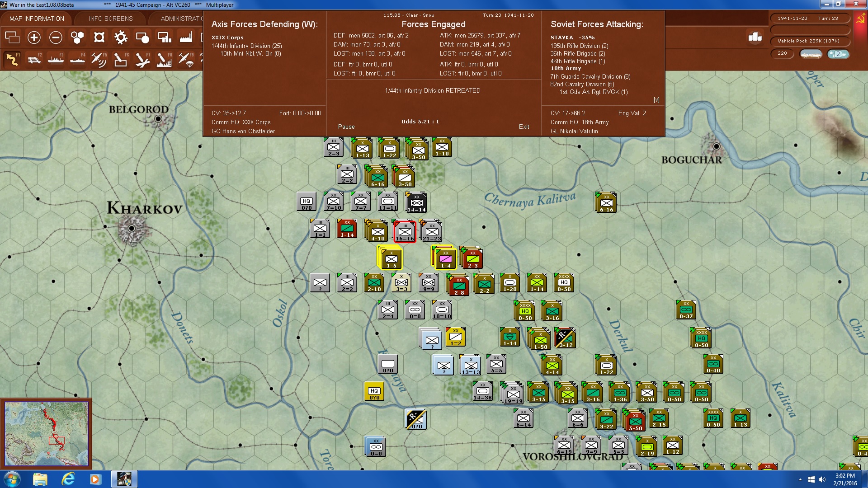Expand Soviet forces list with [v] marker
Viewport: 868px width, 488px height.
coord(656,100)
